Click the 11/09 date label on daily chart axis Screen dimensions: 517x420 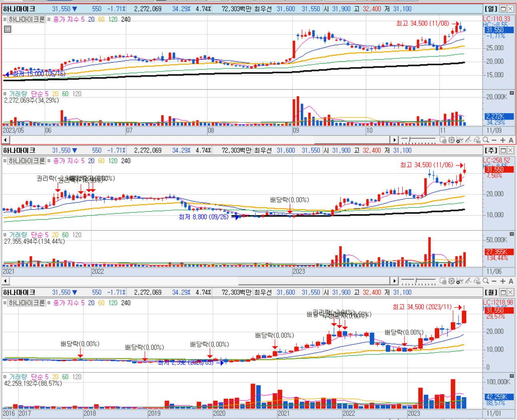coord(494,130)
